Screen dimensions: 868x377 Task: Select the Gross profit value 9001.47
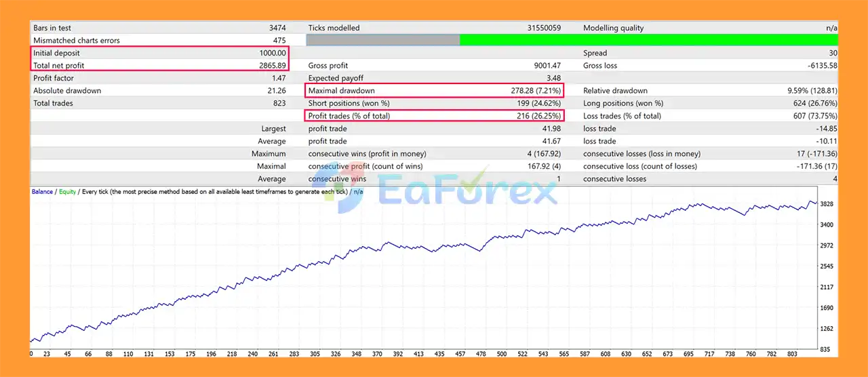coord(547,66)
